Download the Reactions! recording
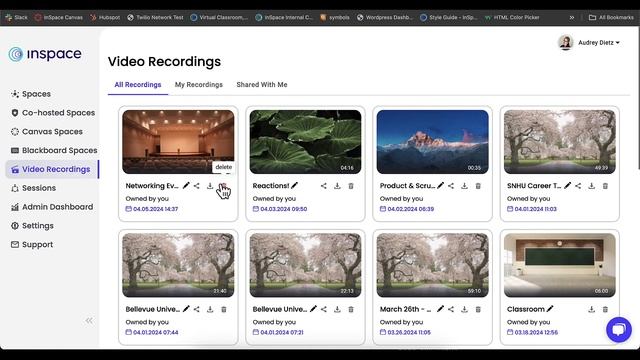 point(337,186)
